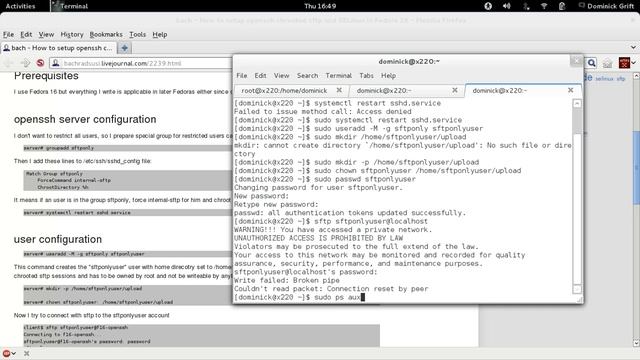Open a new Firefox tab with plus button

[x=124, y=48]
